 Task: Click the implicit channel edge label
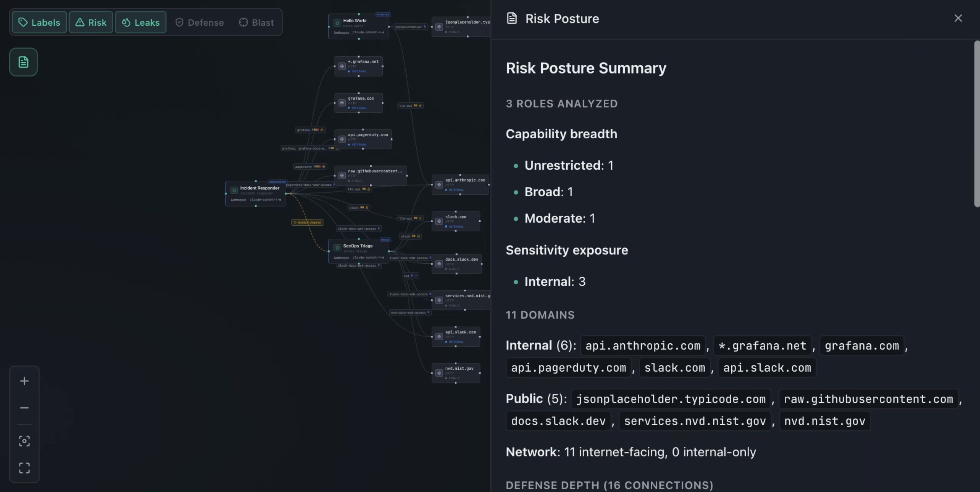pyautogui.click(x=307, y=222)
